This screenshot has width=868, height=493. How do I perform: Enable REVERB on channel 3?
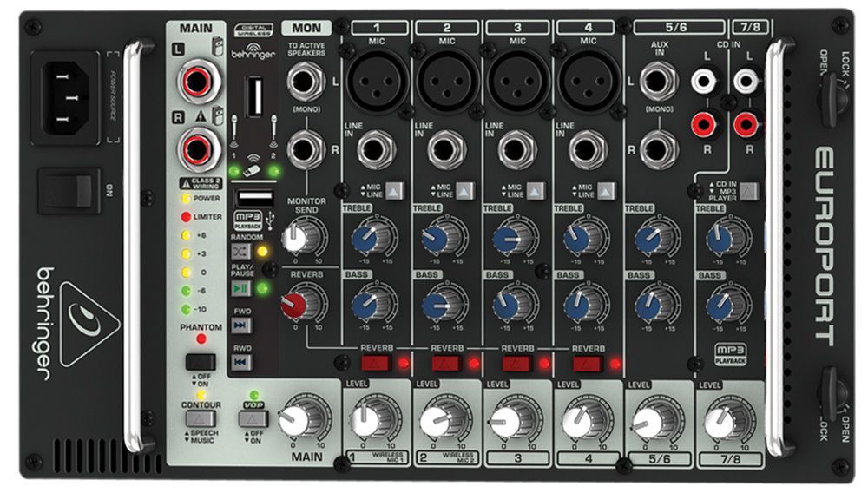[517, 364]
